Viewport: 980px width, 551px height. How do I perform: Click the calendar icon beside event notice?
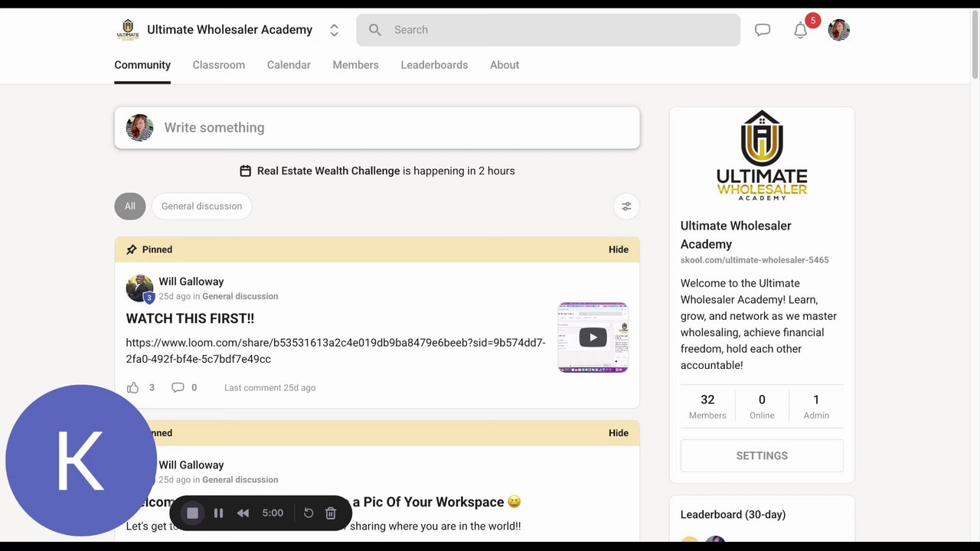point(245,171)
